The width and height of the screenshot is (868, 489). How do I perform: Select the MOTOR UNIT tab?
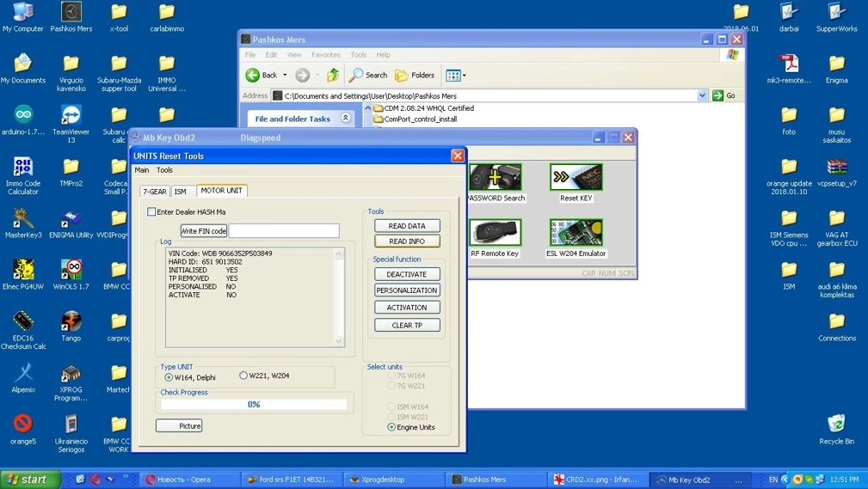[221, 190]
